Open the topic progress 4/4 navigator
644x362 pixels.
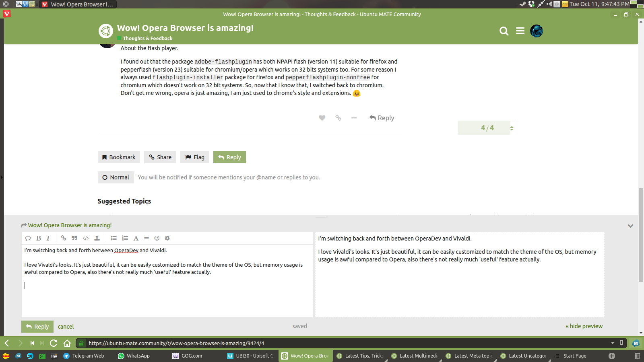pos(487,128)
